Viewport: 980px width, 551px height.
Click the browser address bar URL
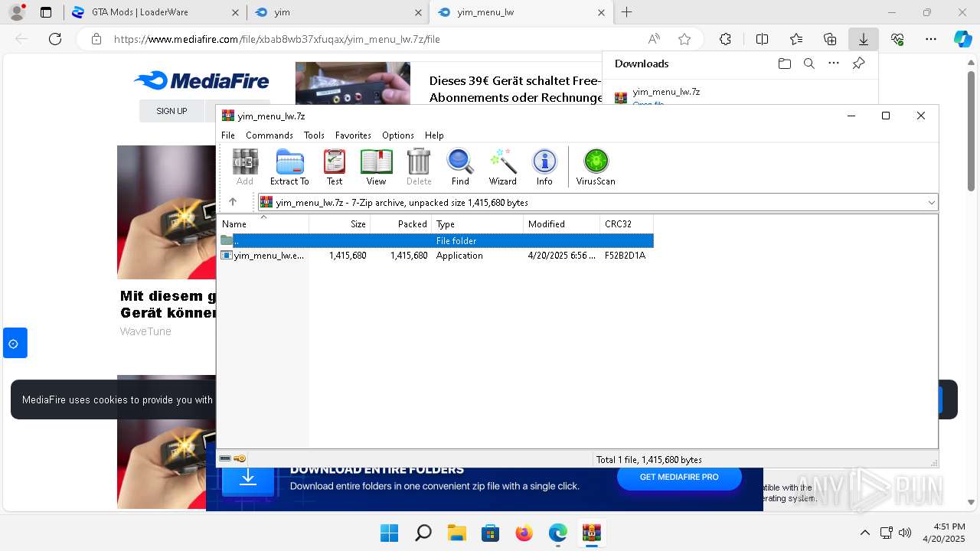click(277, 39)
